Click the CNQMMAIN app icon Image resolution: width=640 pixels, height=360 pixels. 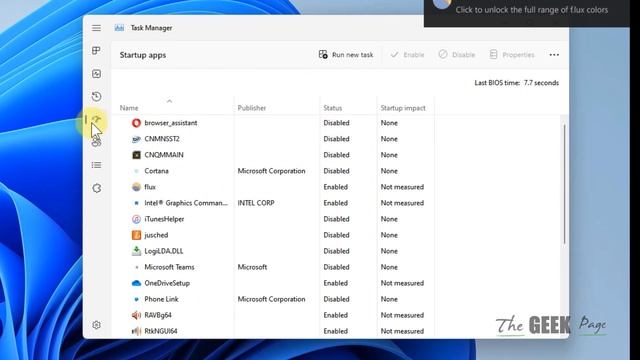[136, 155]
